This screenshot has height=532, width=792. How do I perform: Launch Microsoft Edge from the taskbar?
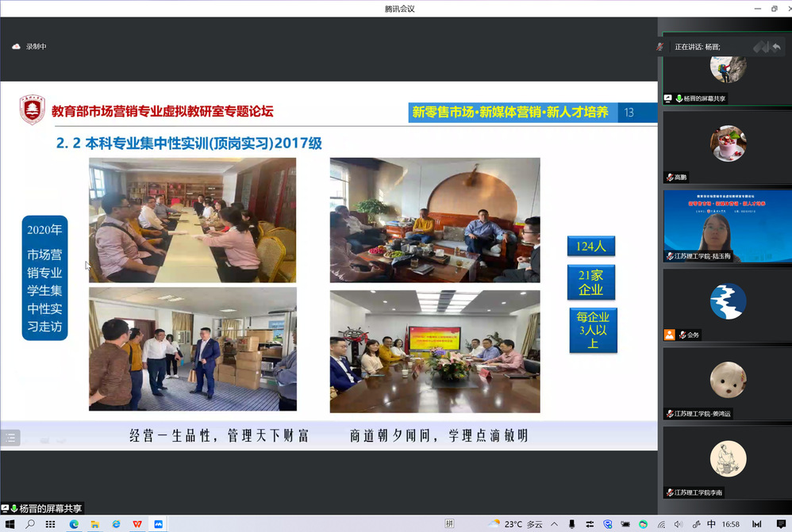coord(74,524)
